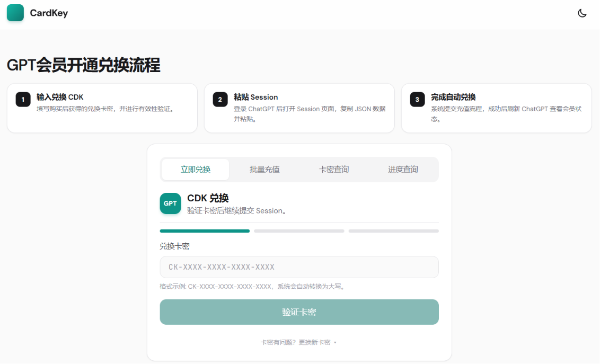Image resolution: width=600 pixels, height=364 pixels.
Task: Toggle dark mode with the moon icon
Action: pos(582,13)
